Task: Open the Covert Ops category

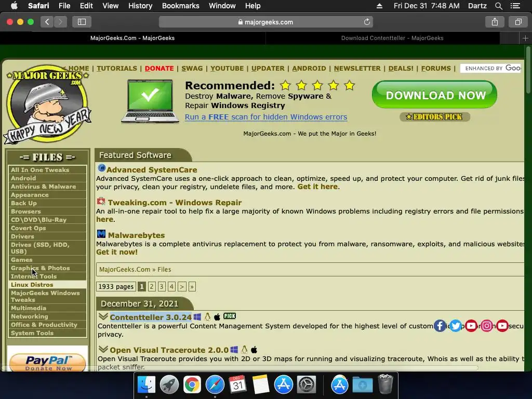Action: point(47,228)
